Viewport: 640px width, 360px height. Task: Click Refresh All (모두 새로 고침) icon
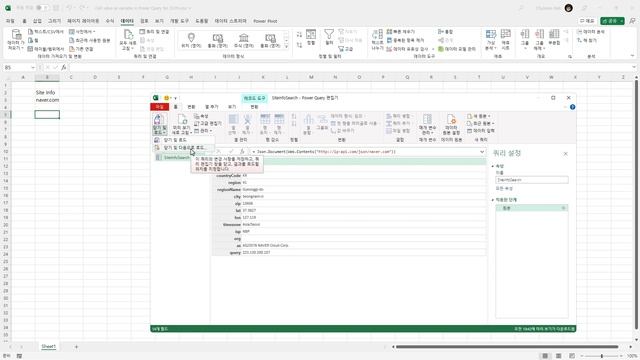click(128, 35)
